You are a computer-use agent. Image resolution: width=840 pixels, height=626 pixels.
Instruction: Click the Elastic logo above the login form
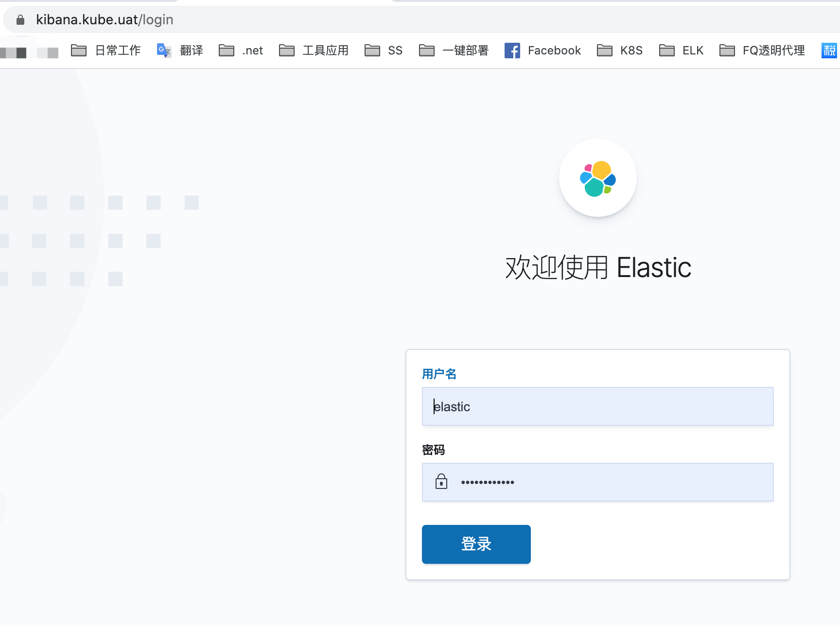coord(597,178)
